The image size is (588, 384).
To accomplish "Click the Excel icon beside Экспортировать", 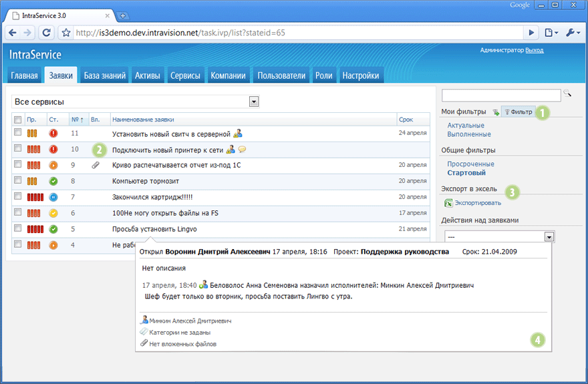I will 448,203.
